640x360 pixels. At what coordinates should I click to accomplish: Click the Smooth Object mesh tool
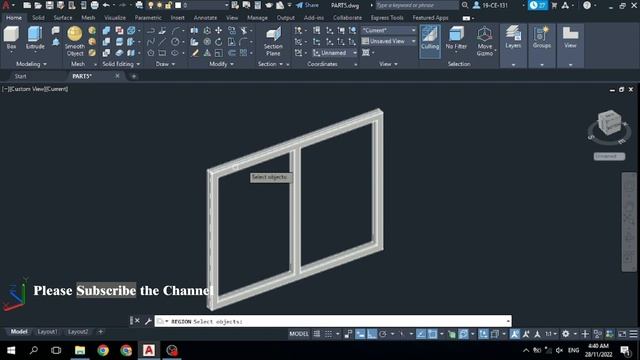pyautogui.click(x=75, y=41)
